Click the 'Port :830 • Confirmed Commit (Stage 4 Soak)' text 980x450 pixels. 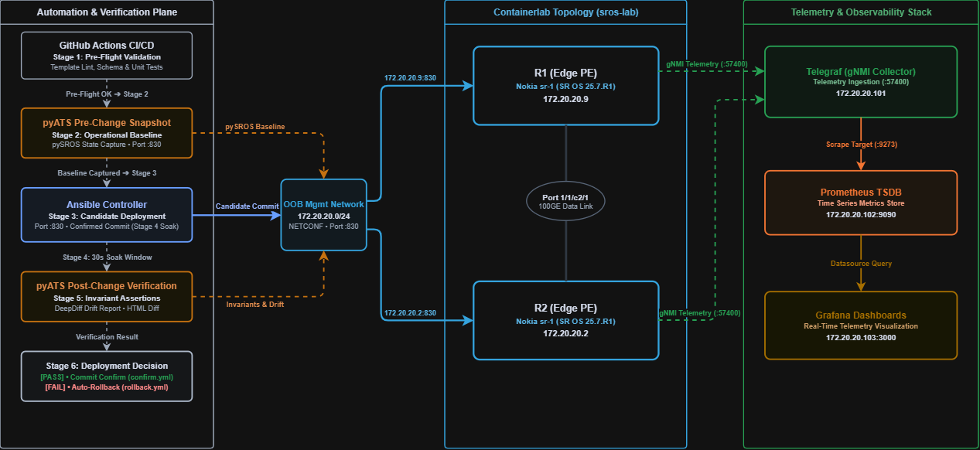107,227
